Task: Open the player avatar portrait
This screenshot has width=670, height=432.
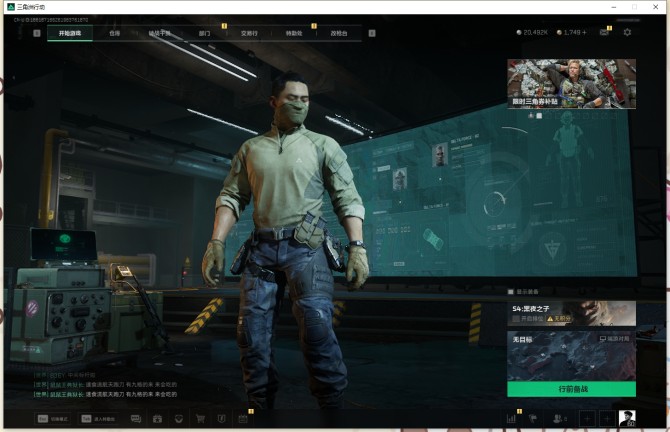Action: 627,418
